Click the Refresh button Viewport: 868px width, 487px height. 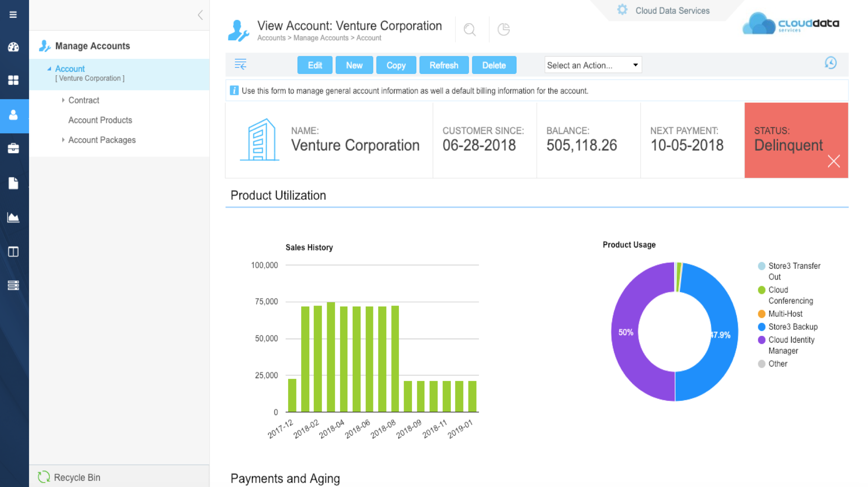(x=444, y=65)
